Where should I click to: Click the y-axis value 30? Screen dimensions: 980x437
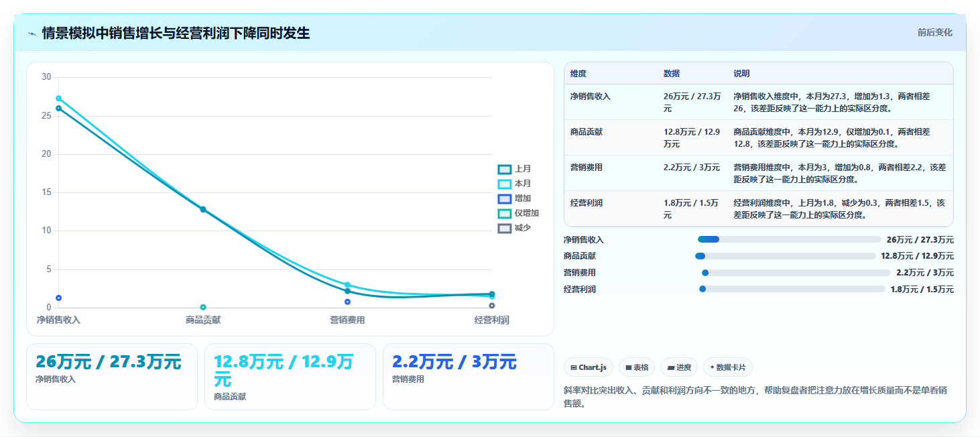pyautogui.click(x=46, y=77)
